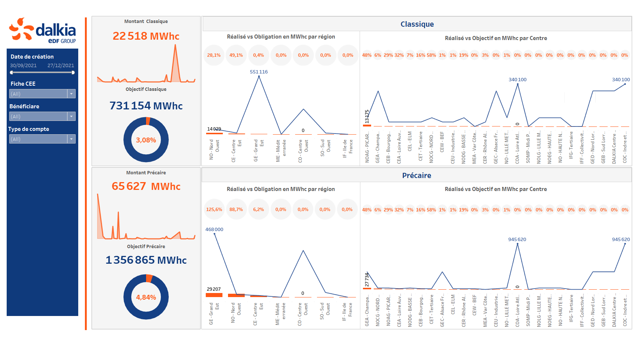
Task: Click the left handle of the date slider
Action: (11, 73)
